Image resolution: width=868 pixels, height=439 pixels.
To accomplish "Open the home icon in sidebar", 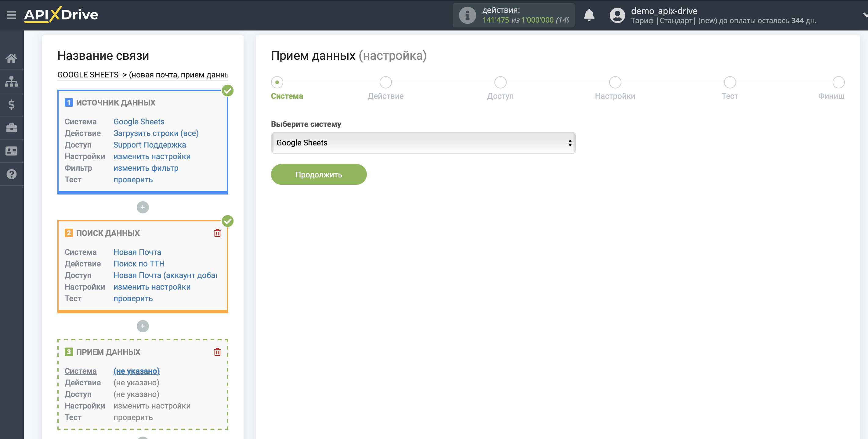I will coord(12,58).
